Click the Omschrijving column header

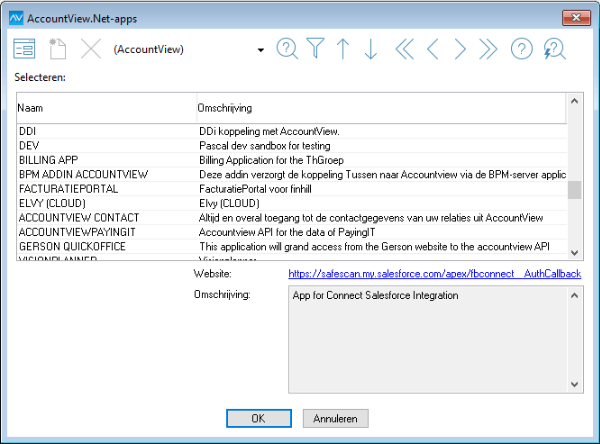(x=381, y=108)
